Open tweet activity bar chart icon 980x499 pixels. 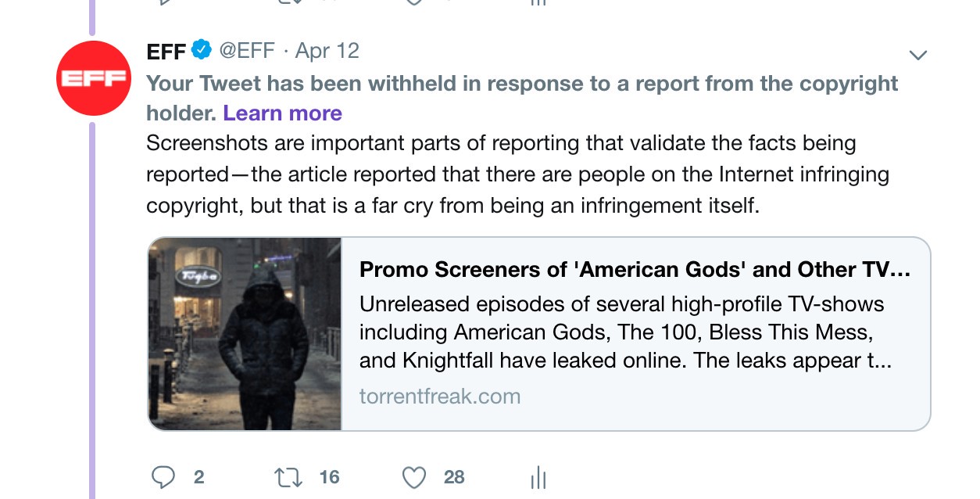click(x=538, y=477)
